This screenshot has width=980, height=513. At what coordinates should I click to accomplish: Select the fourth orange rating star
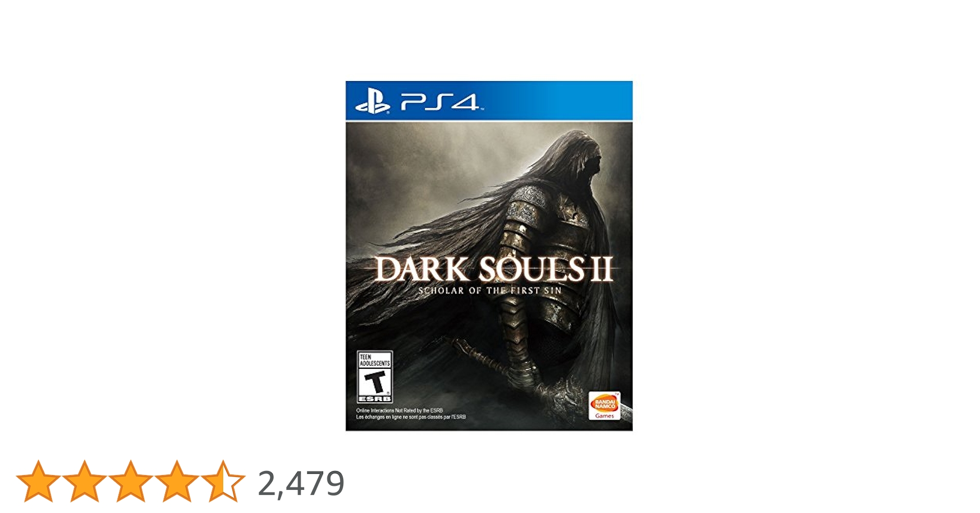177,481
